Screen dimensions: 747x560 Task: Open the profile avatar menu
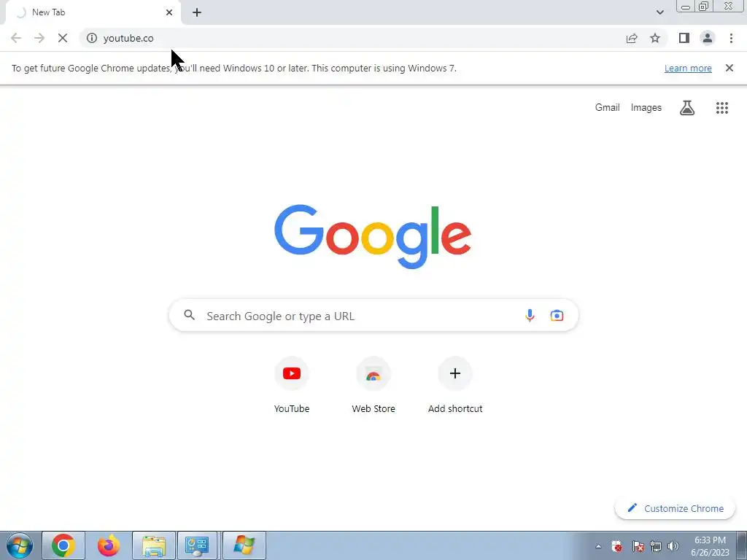(x=708, y=38)
